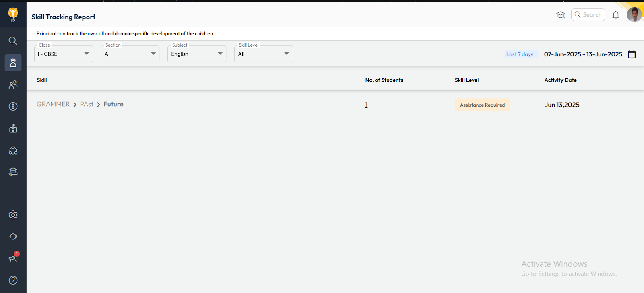Expand the Class dropdown showing I - CBSE

point(64,54)
